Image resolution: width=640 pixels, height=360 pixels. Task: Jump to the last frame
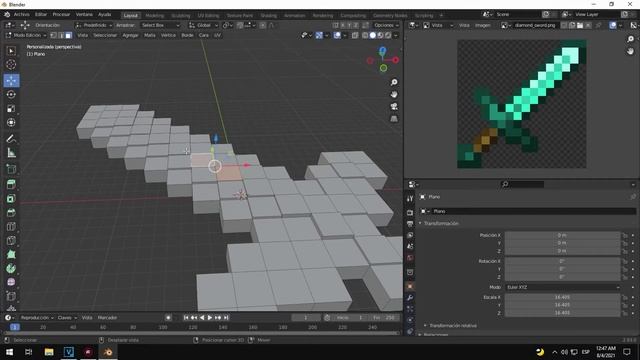pos(226,318)
